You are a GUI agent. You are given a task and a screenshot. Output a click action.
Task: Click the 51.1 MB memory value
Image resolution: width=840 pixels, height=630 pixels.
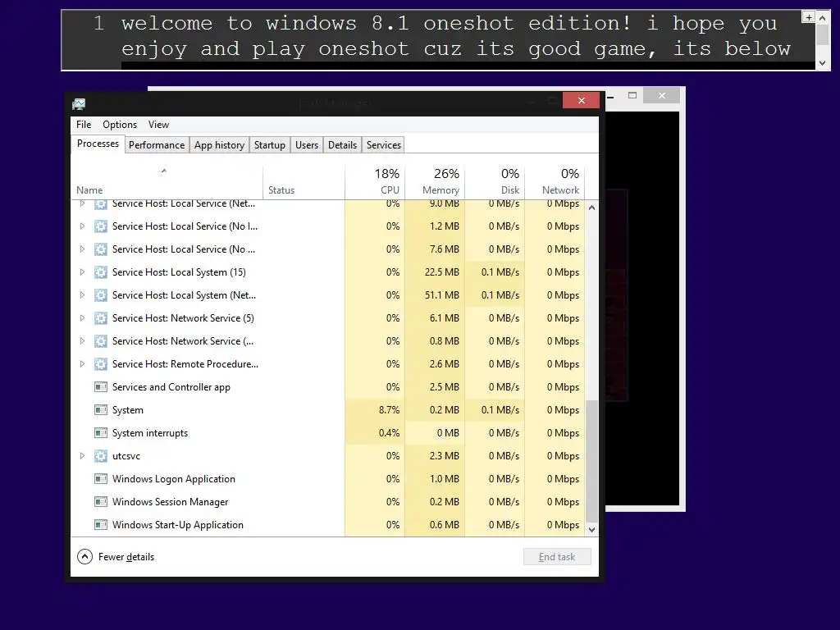[442, 295]
